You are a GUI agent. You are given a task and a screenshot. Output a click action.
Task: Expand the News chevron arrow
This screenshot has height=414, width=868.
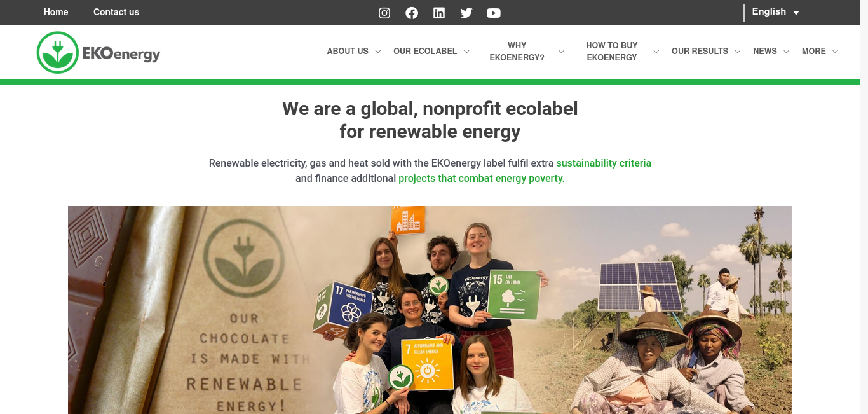click(x=786, y=52)
